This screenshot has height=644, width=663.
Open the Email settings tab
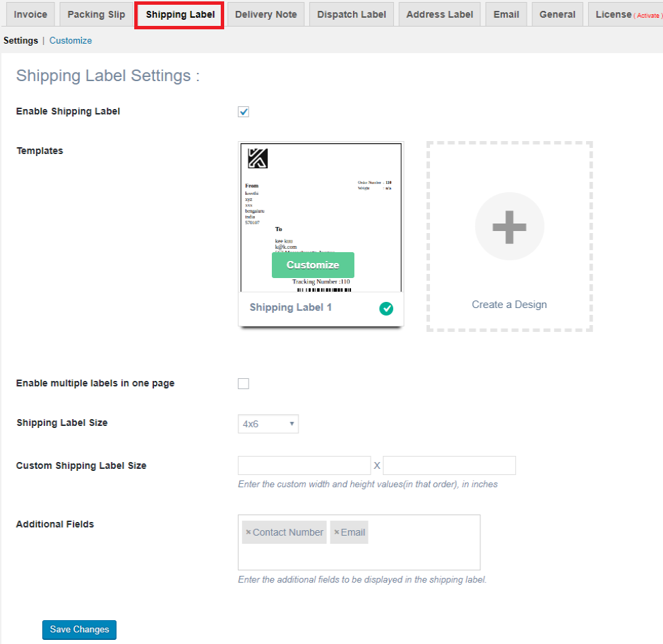click(506, 14)
